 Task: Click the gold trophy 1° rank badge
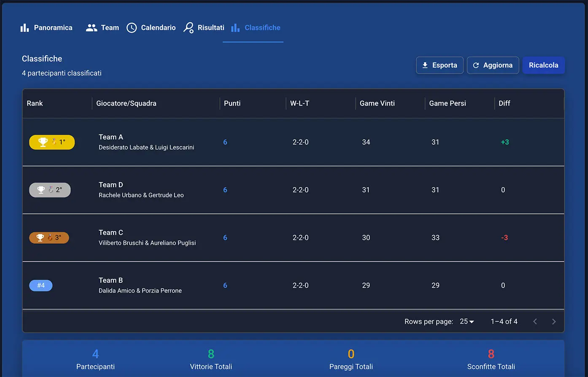52,142
